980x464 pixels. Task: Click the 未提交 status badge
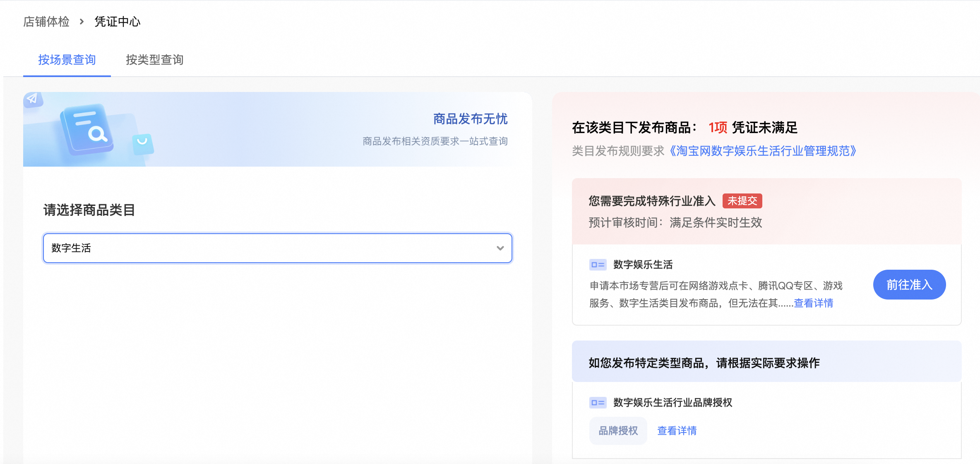pos(742,201)
